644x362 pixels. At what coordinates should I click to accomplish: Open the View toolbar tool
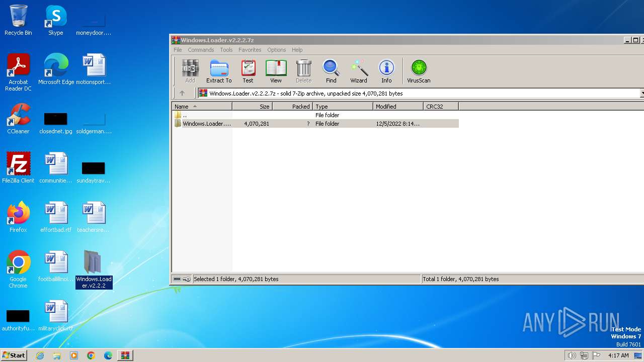click(x=276, y=71)
